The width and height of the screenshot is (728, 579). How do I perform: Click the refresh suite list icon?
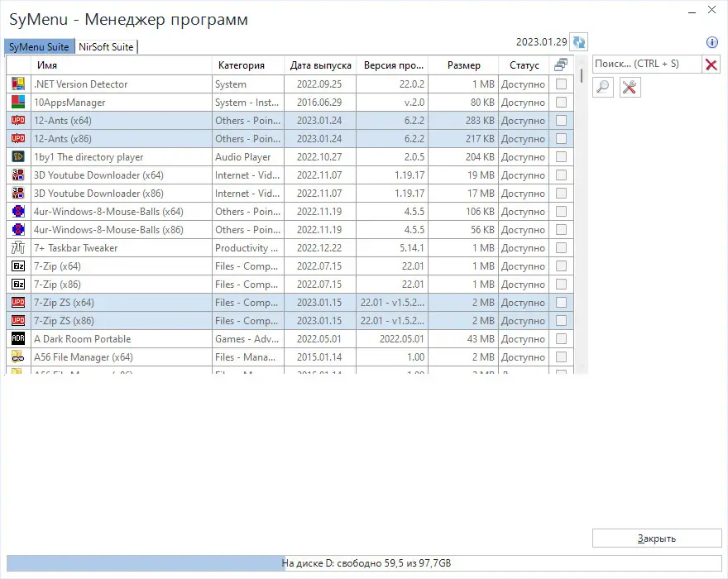pos(579,42)
